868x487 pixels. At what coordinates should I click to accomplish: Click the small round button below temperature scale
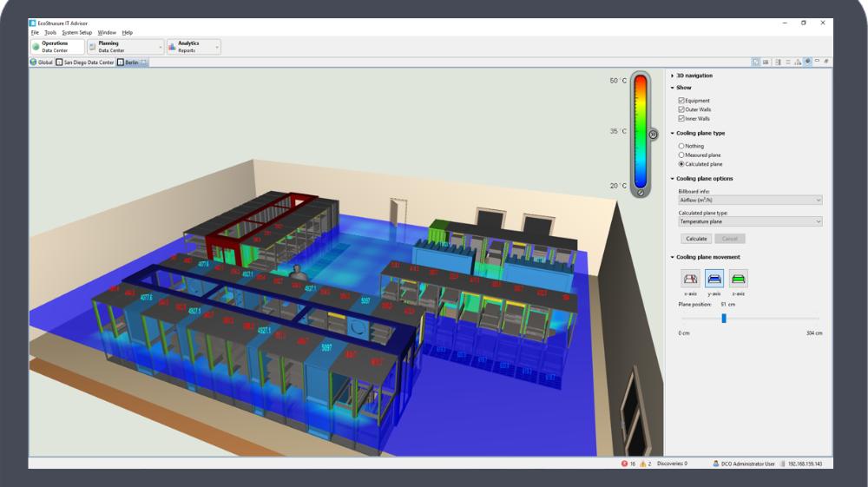coord(641,193)
